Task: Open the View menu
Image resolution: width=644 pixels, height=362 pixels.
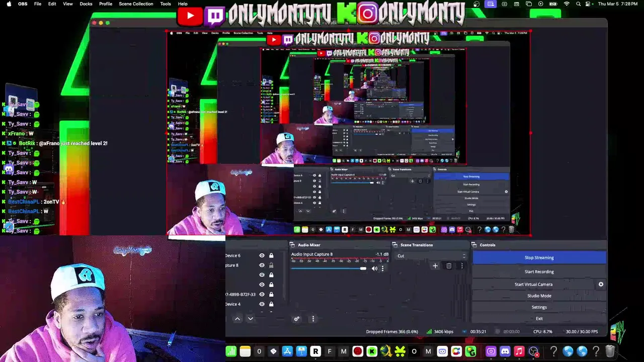Action: (68, 4)
